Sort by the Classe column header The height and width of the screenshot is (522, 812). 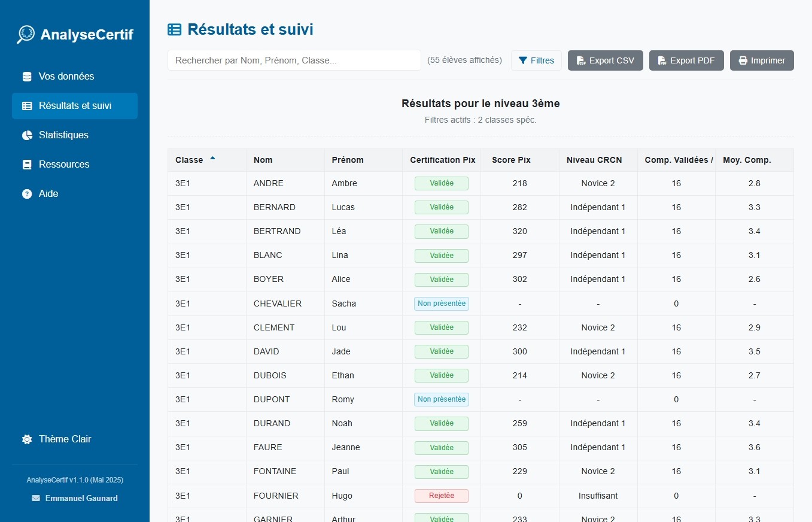pyautogui.click(x=207, y=160)
